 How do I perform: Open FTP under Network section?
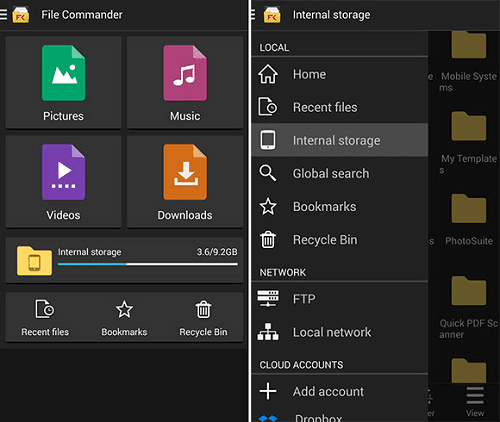click(340, 299)
